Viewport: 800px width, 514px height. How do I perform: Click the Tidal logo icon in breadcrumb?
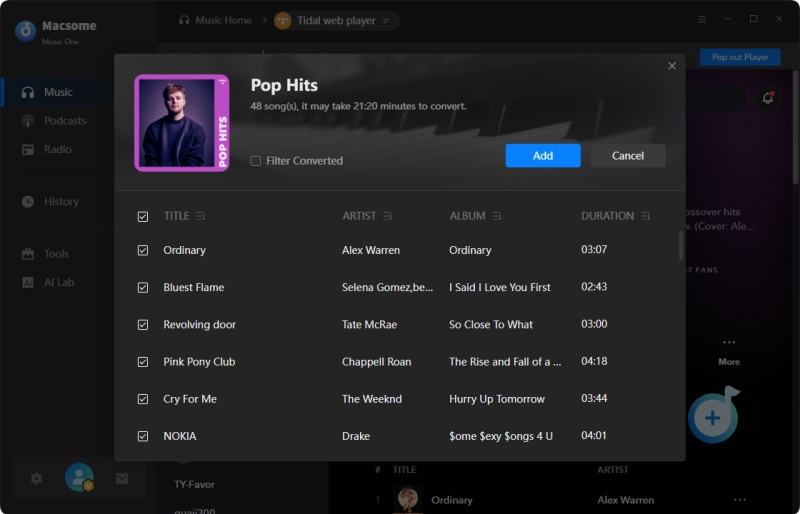283,21
